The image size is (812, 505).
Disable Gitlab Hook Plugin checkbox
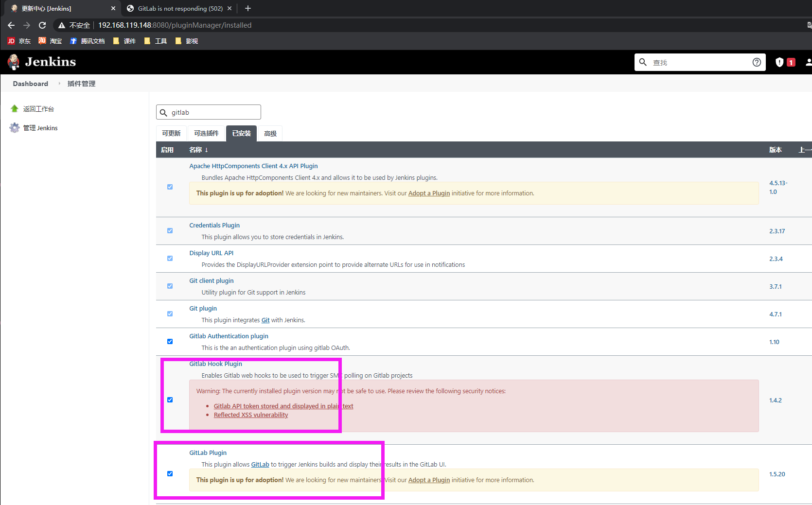click(x=170, y=400)
